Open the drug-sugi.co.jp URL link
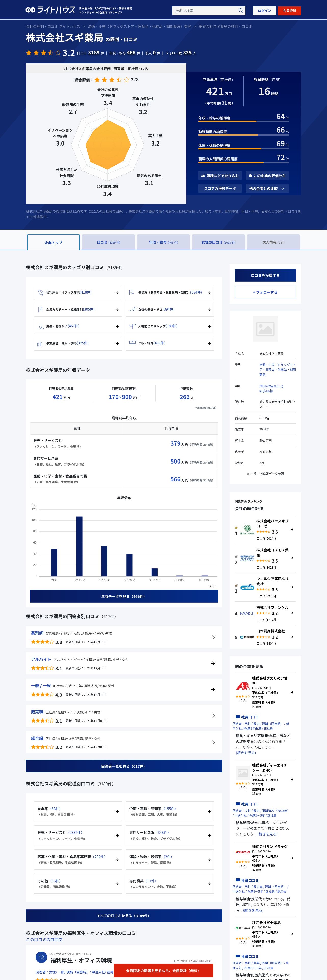This screenshot has width=327, height=980. pyautogui.click(x=271, y=388)
